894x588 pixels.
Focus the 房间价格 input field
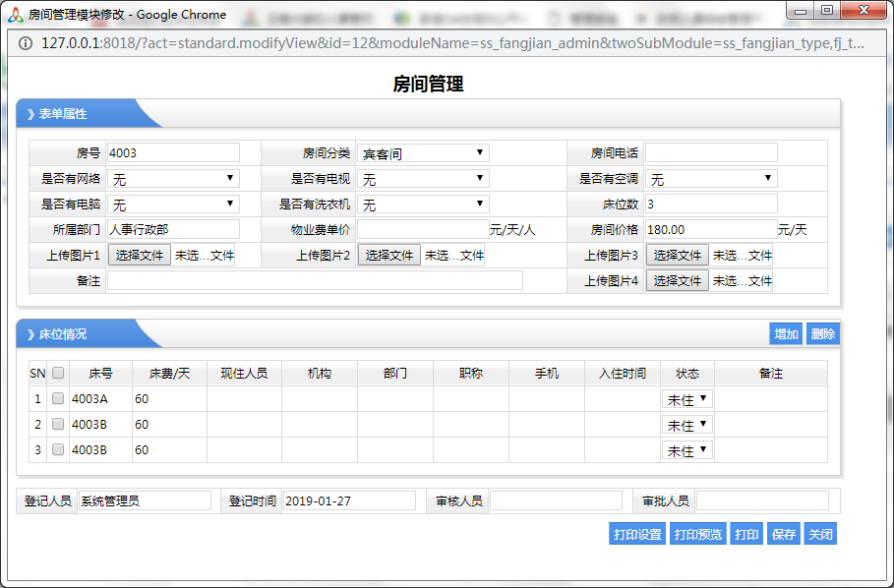[709, 230]
